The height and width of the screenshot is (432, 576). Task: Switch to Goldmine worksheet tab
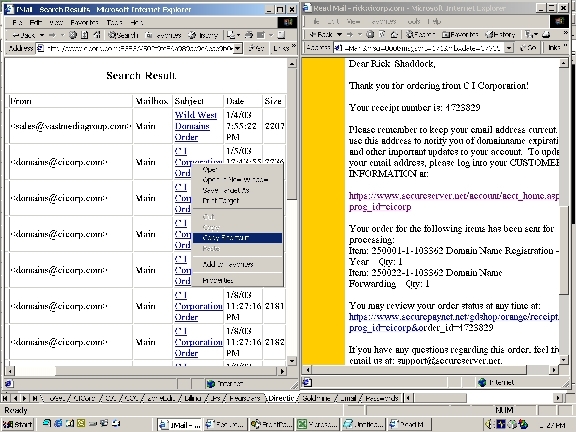pos(316,398)
